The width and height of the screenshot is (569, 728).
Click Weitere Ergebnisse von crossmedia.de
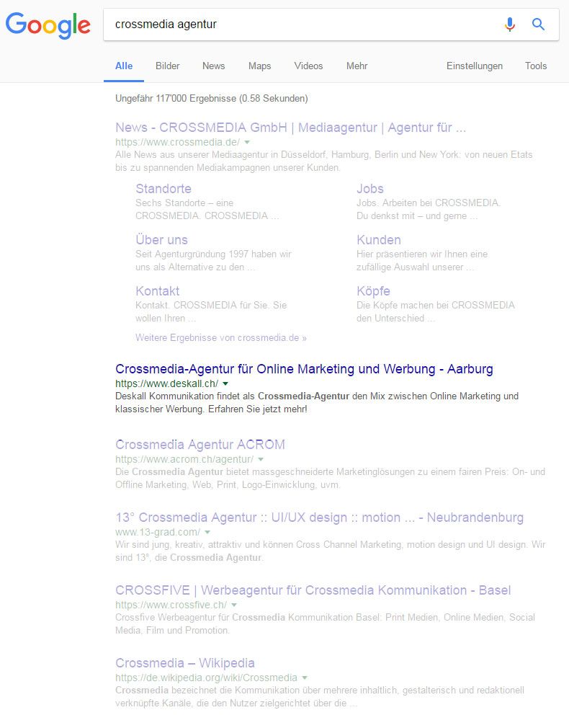click(221, 337)
